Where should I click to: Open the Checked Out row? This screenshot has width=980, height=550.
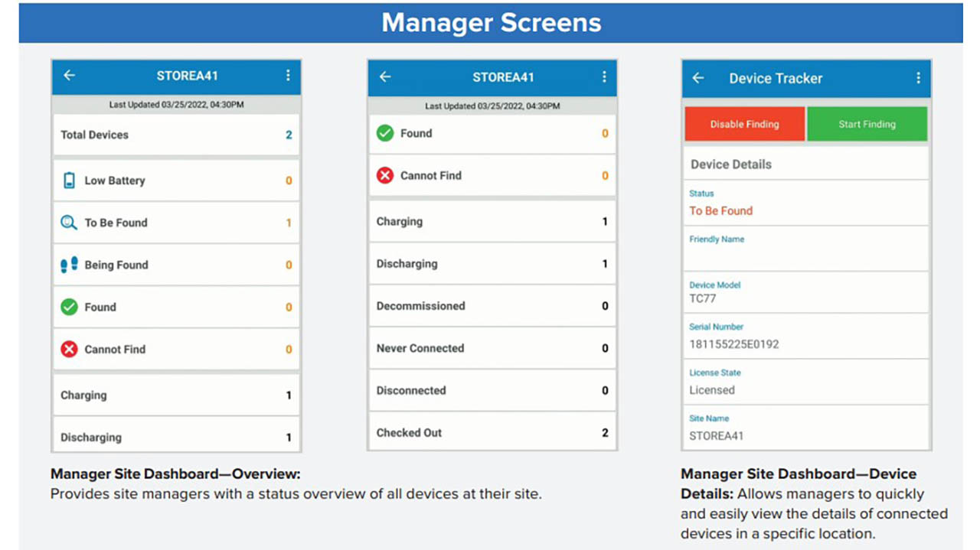point(492,432)
